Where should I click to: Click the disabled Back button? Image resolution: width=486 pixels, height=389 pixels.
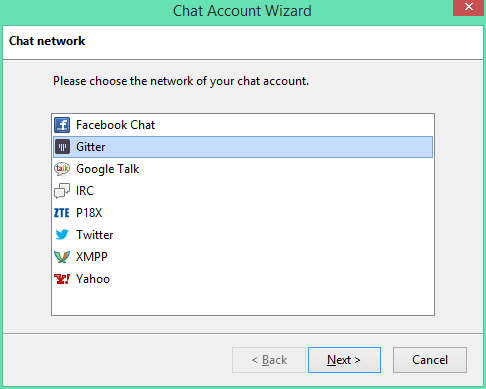point(269,360)
